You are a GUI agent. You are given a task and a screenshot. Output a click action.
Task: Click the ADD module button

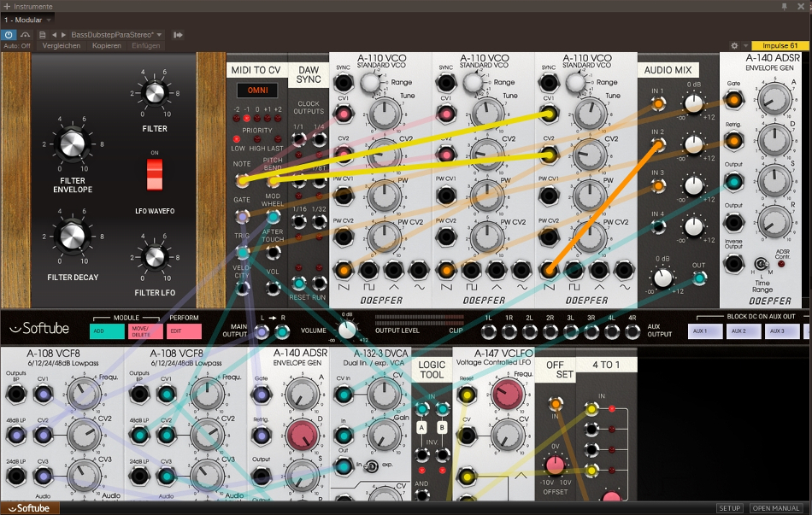click(107, 331)
